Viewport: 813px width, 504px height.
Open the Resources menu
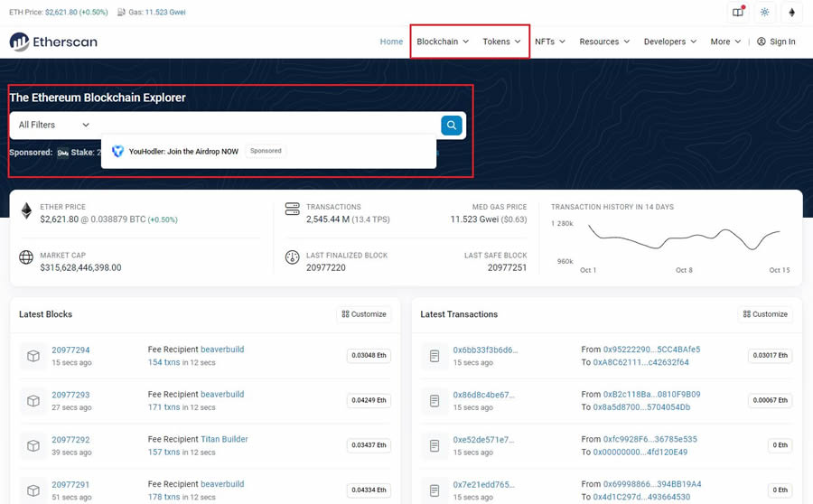604,42
